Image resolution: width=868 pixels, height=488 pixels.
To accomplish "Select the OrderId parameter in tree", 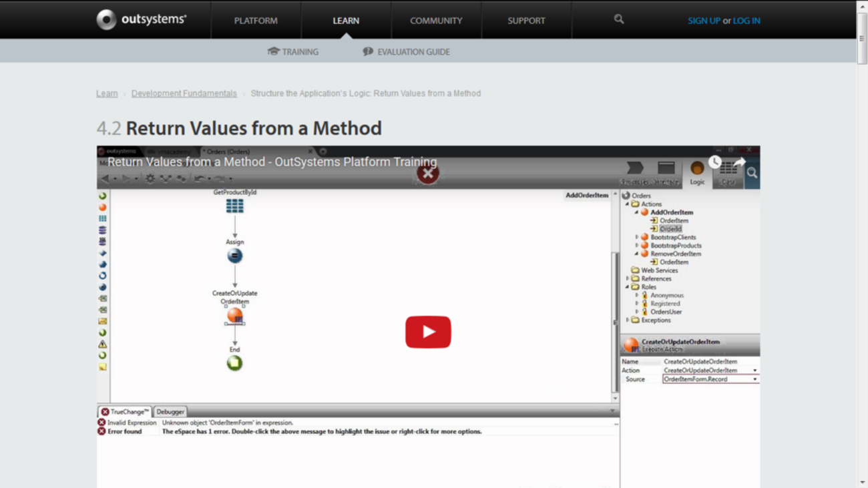I will point(670,229).
